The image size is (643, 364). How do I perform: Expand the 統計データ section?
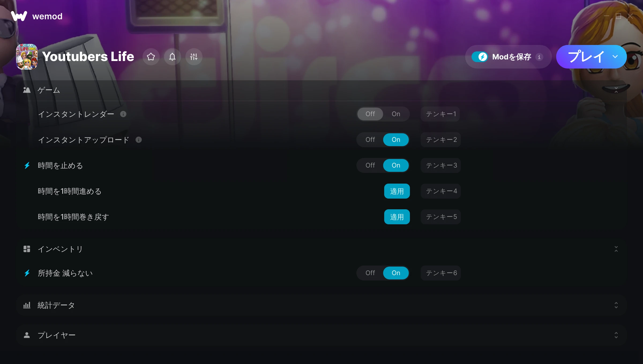click(616, 305)
